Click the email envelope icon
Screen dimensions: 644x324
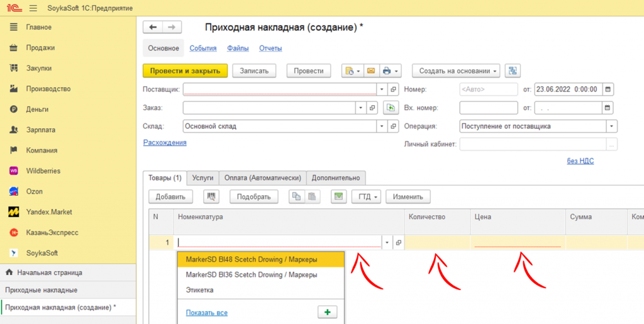371,70
